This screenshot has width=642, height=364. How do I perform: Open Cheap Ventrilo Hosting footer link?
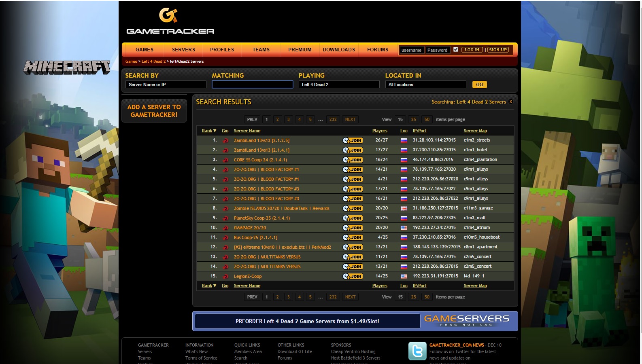click(353, 351)
